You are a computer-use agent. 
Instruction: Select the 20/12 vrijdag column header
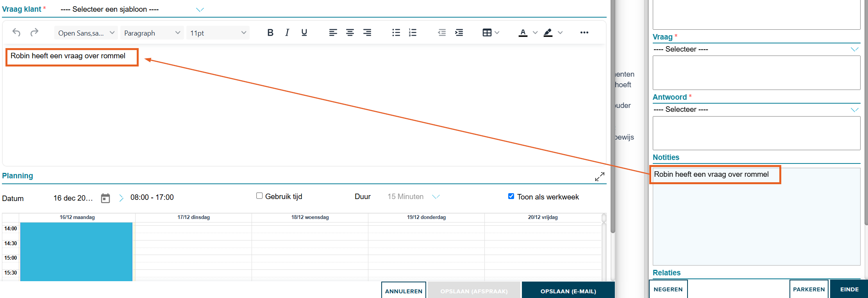[543, 217]
